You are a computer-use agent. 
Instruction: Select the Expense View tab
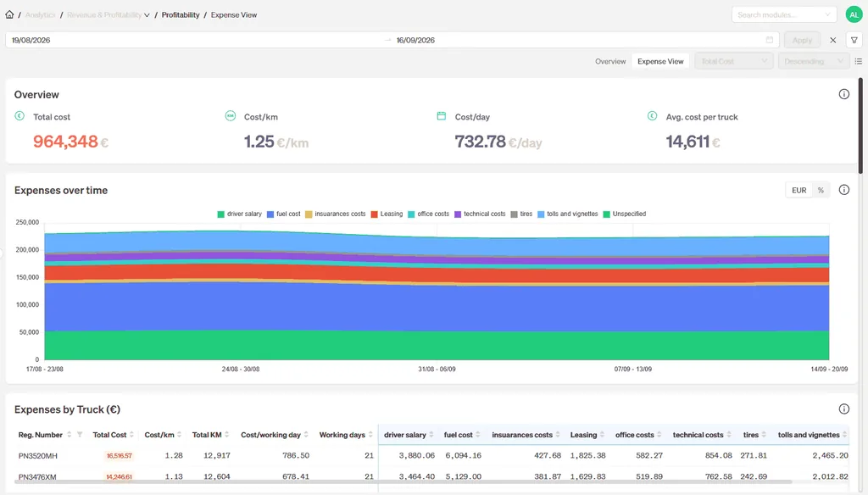click(x=660, y=62)
